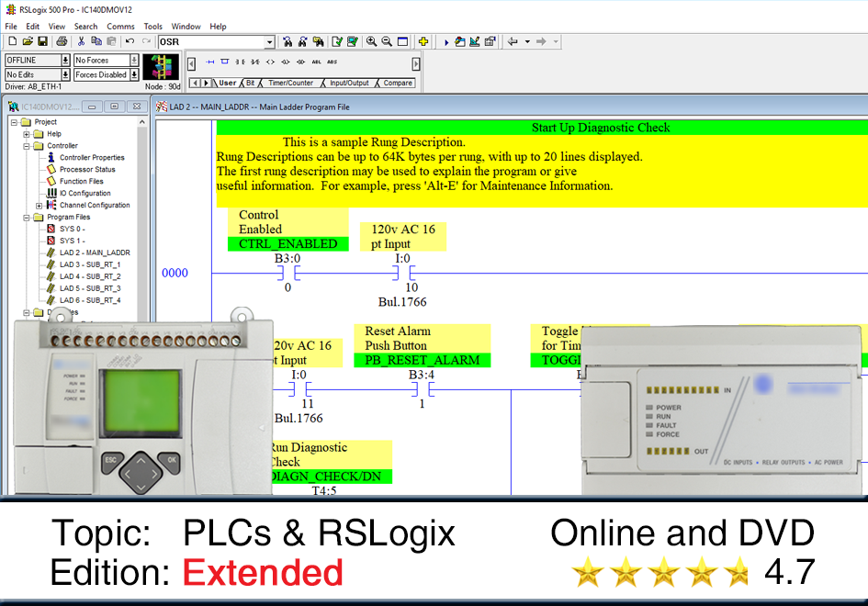Click the Zoom Out magnifier icon

(x=387, y=41)
